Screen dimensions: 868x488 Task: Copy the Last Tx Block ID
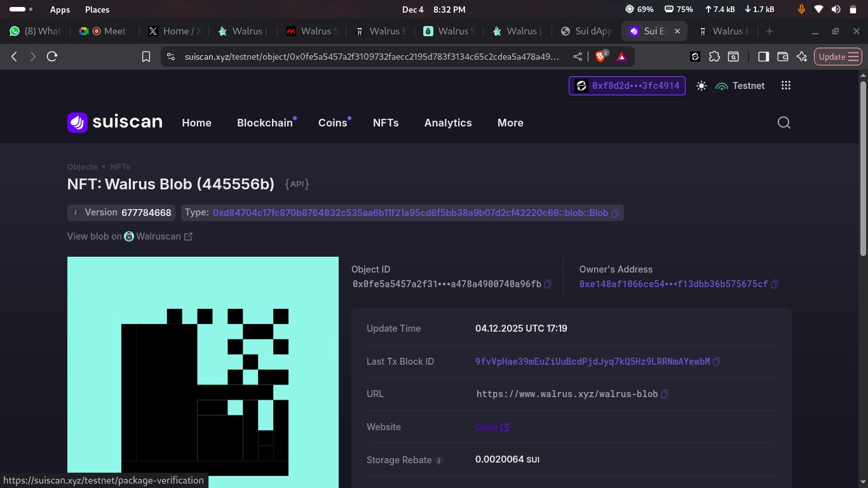coord(717,362)
